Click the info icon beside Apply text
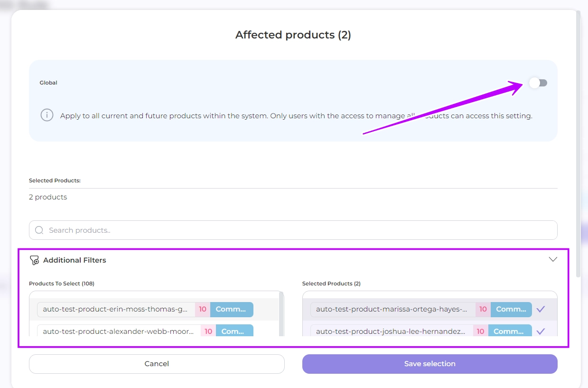This screenshot has width=588, height=388. tap(47, 115)
